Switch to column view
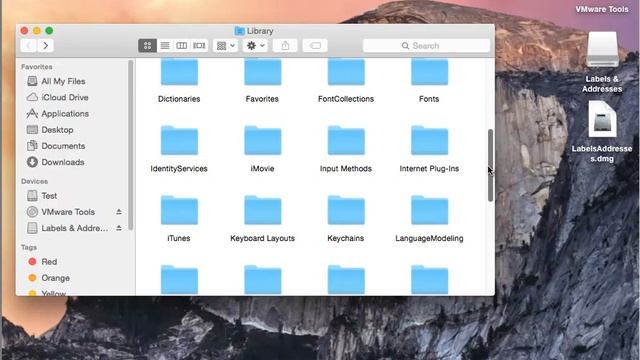The image size is (640, 360). [x=182, y=46]
